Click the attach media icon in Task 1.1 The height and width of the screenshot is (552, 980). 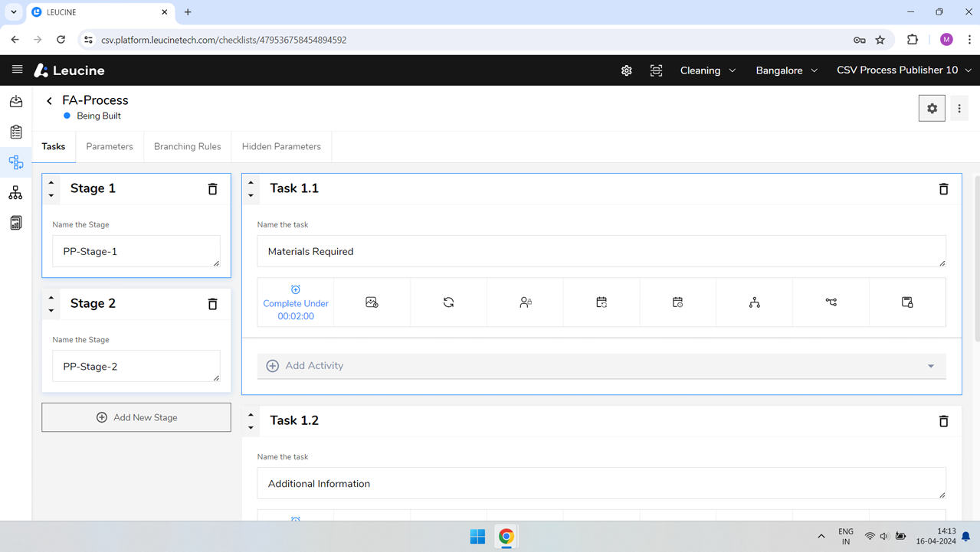372,302
